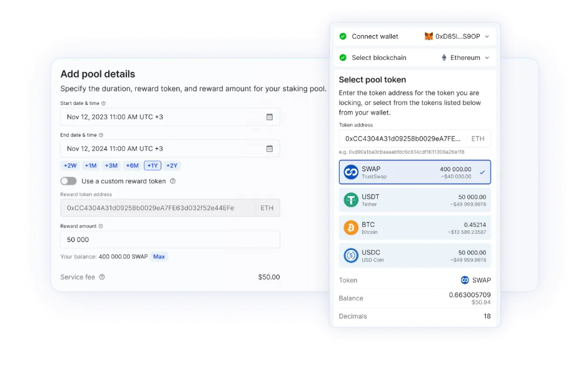
Task: Click the green check beside Connect wallet
Action: pyautogui.click(x=343, y=36)
